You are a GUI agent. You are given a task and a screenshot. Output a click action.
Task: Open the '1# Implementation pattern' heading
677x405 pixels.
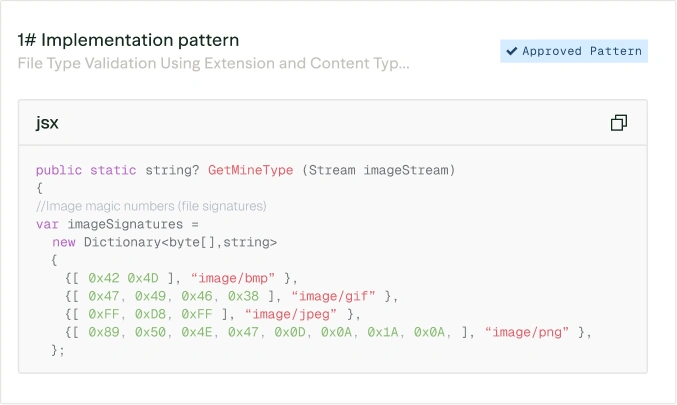128,40
